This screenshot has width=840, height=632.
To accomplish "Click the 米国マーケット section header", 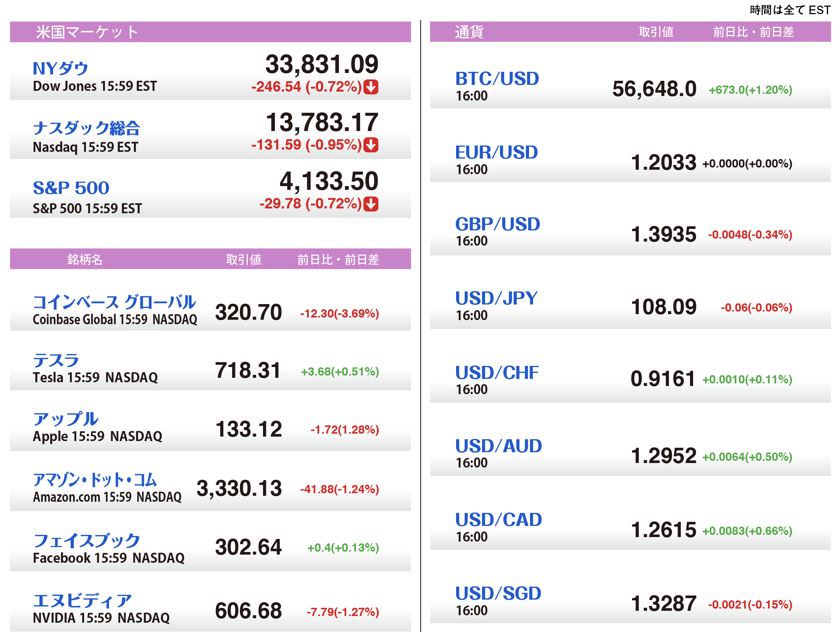I will point(87,32).
